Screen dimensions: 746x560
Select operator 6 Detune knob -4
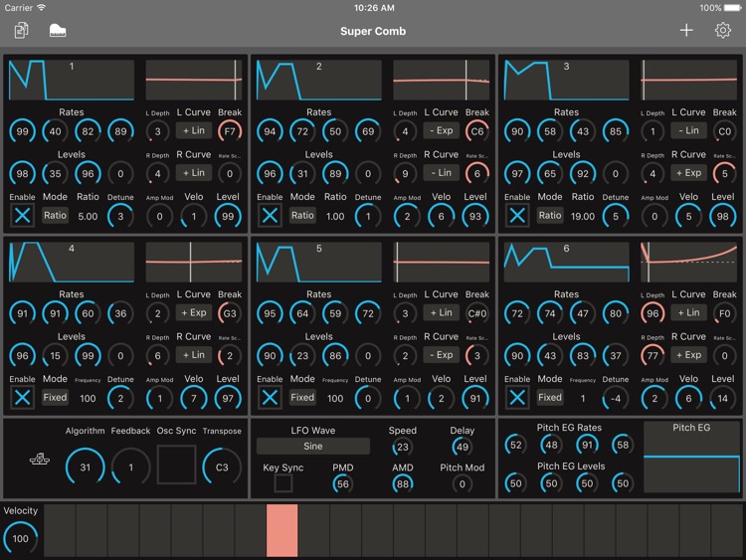pyautogui.click(x=615, y=398)
